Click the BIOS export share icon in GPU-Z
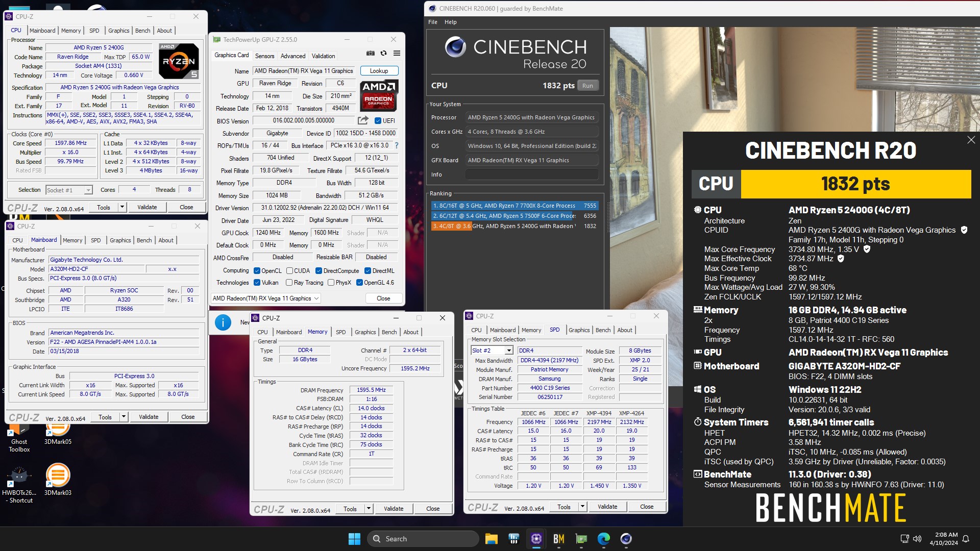Image resolution: width=980 pixels, height=551 pixels. coord(363,120)
